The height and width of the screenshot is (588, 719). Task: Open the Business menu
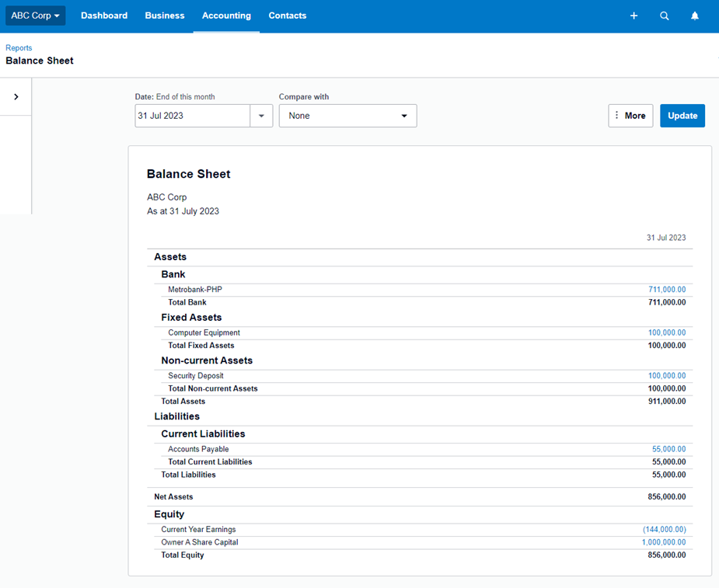tap(165, 16)
